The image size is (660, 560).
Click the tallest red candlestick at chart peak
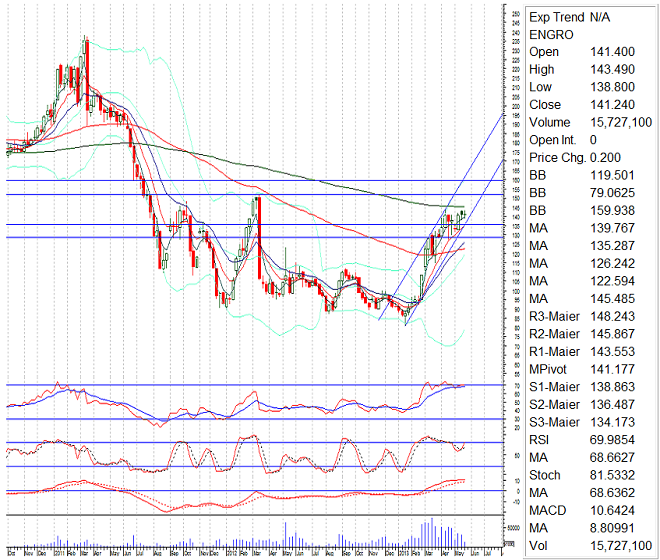[x=86, y=67]
